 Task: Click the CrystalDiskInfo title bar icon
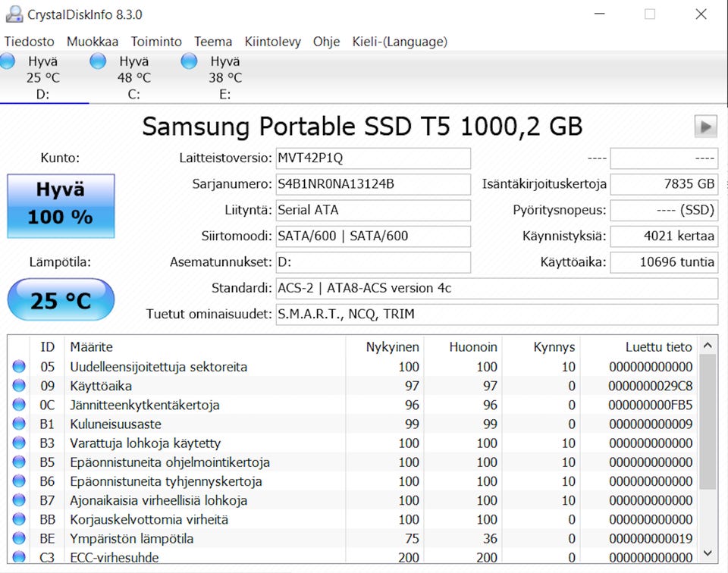pos(14,14)
